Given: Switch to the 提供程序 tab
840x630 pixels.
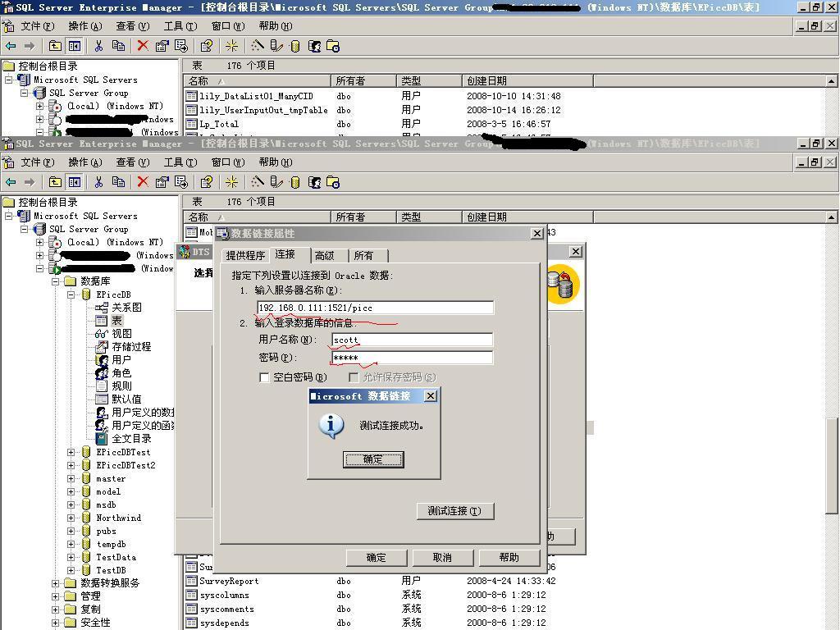Looking at the screenshot, I should pyautogui.click(x=245, y=256).
